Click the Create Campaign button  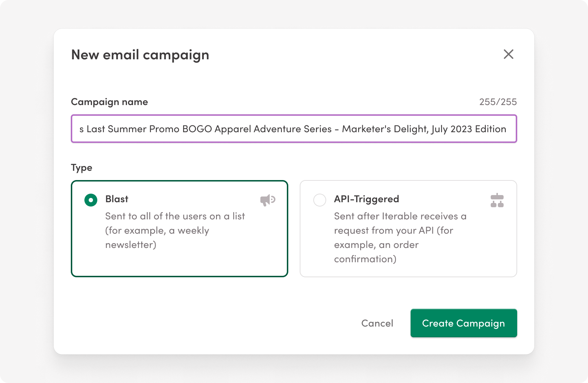pos(464,323)
